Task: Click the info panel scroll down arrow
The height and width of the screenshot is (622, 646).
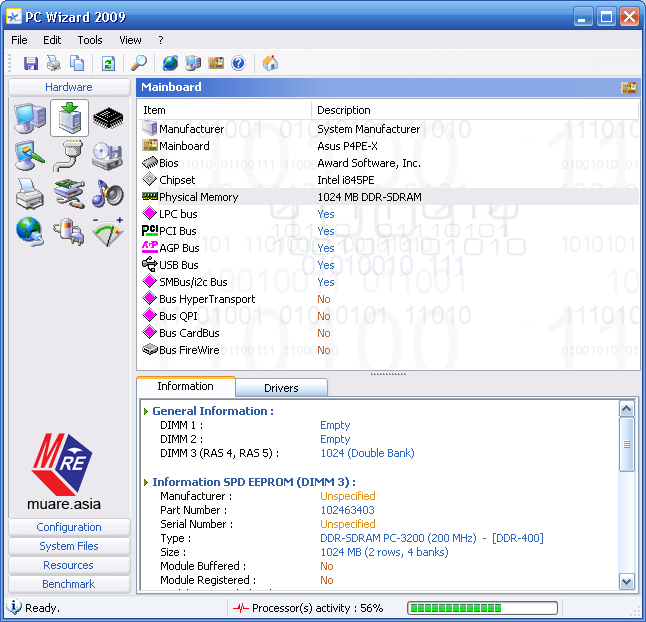Action: tap(627, 582)
